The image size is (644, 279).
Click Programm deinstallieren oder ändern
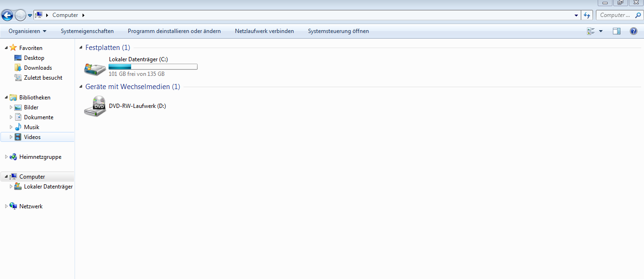click(x=174, y=31)
